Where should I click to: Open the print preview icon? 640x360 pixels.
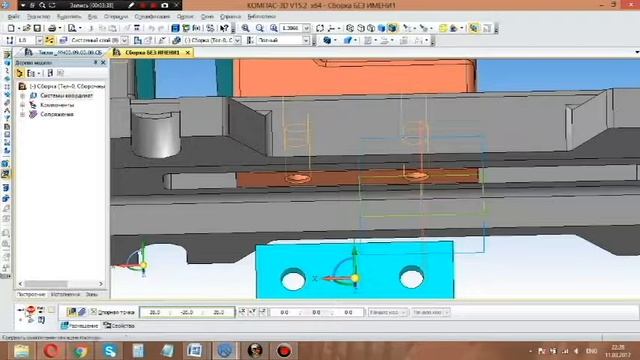(x=72, y=28)
